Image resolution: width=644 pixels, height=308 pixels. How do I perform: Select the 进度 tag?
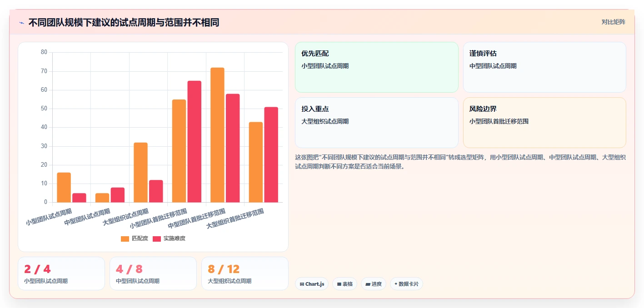[374, 284]
